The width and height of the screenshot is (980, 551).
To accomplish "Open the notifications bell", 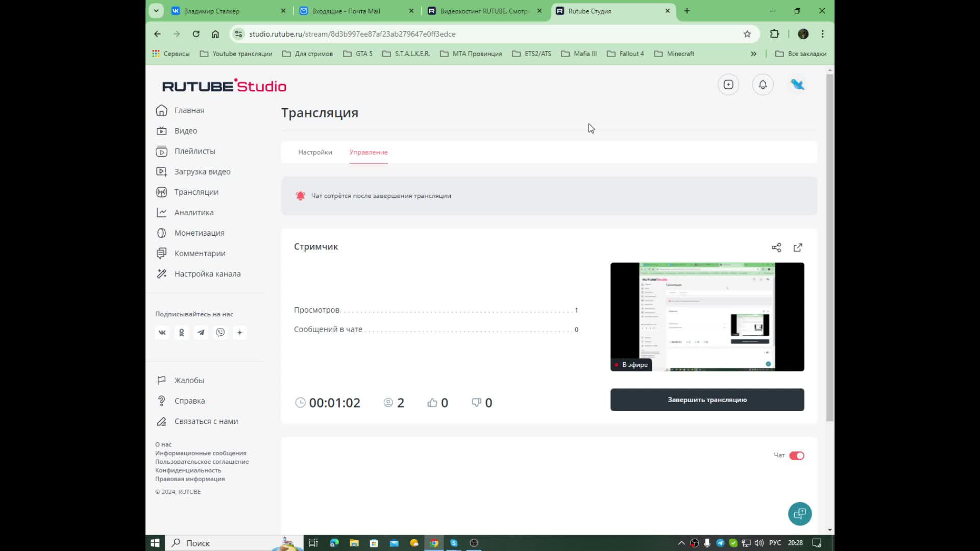I will coord(763,85).
